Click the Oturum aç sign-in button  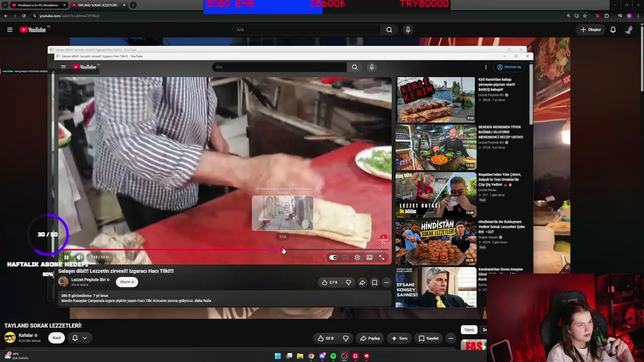(509, 67)
